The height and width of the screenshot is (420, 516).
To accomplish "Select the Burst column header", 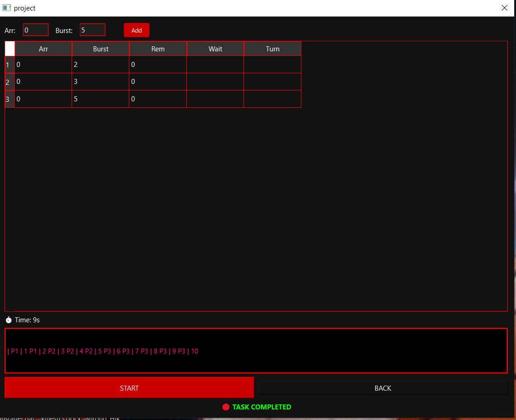I will point(100,49).
